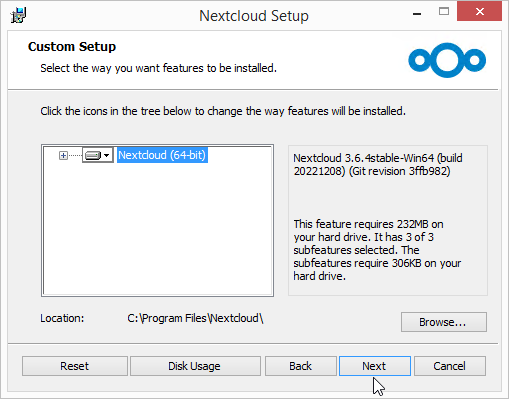Open the installer system menu icon in title bar
The width and height of the screenshot is (509, 399).
pyautogui.click(x=18, y=15)
